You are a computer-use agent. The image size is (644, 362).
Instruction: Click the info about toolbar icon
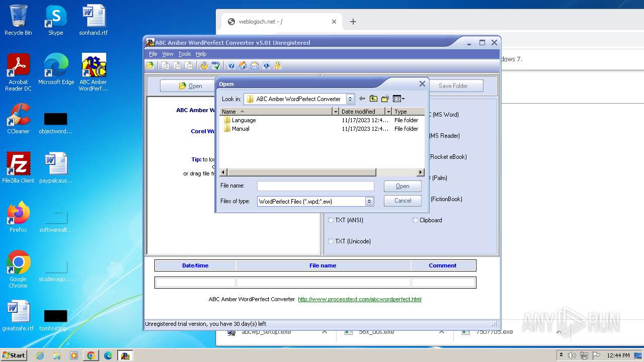pyautogui.click(x=266, y=65)
